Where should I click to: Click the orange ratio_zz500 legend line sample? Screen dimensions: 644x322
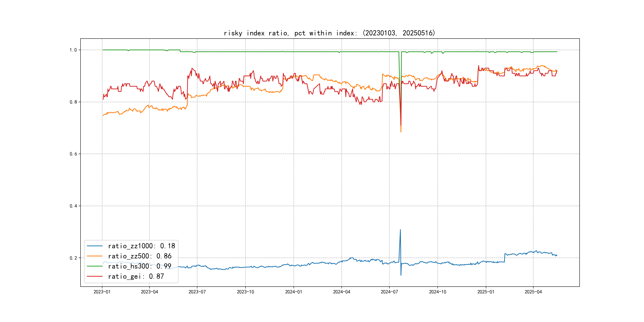[x=94, y=256]
